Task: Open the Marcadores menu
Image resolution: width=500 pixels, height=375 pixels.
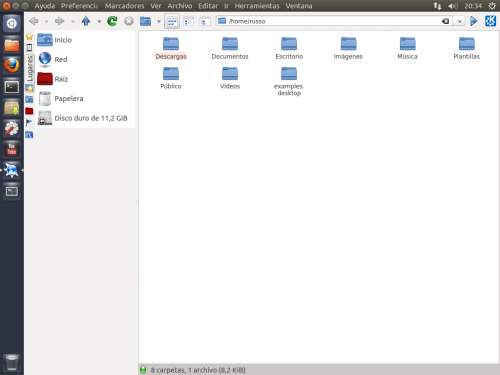Action: tap(124, 6)
